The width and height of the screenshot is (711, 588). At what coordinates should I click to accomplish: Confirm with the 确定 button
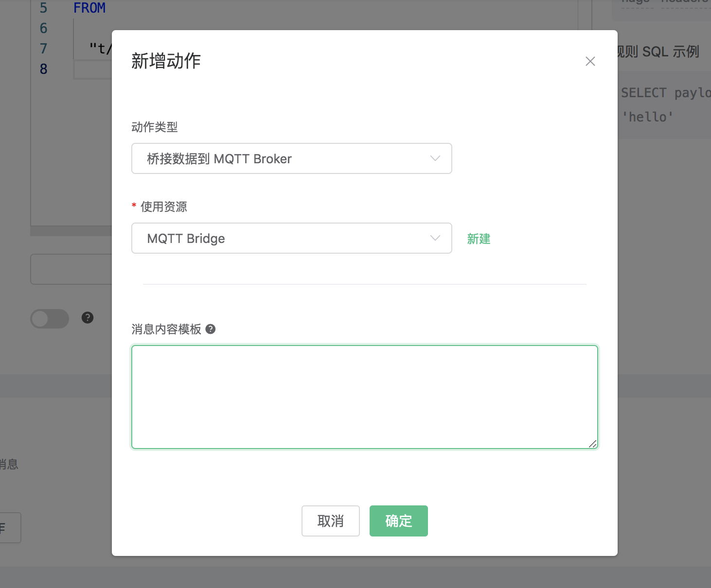398,521
